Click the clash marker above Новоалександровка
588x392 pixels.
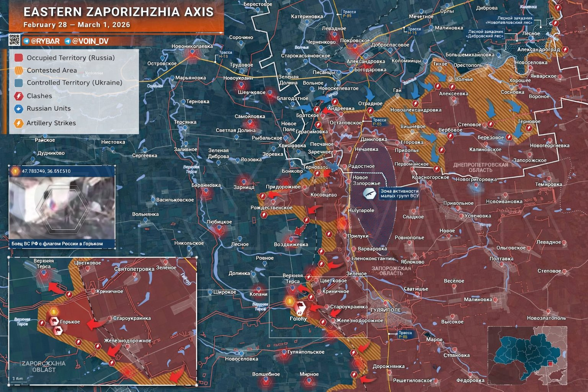click(x=416, y=103)
